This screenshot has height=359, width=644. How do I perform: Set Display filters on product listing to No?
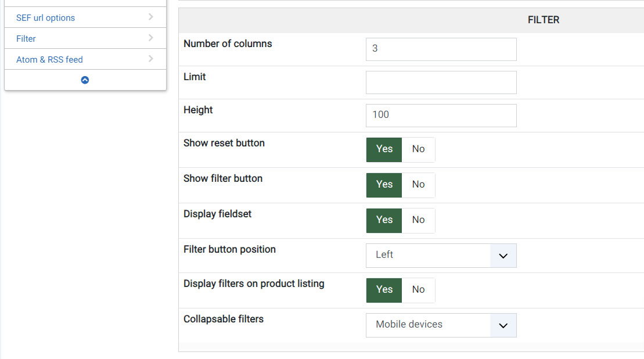(418, 290)
